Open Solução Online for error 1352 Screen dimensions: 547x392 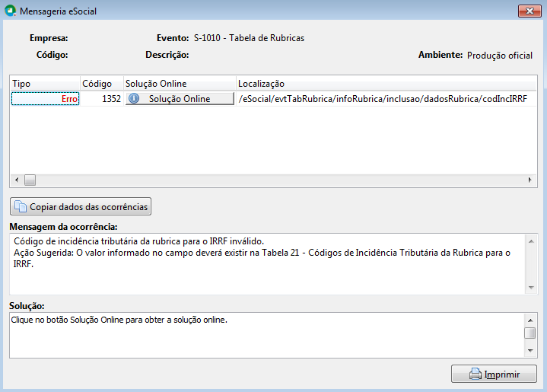(x=180, y=98)
